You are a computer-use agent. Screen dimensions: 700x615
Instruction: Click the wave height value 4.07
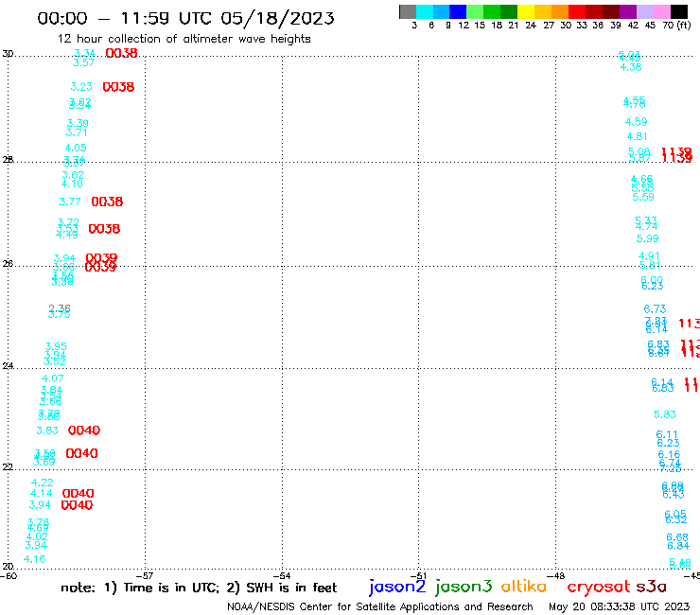(52, 378)
